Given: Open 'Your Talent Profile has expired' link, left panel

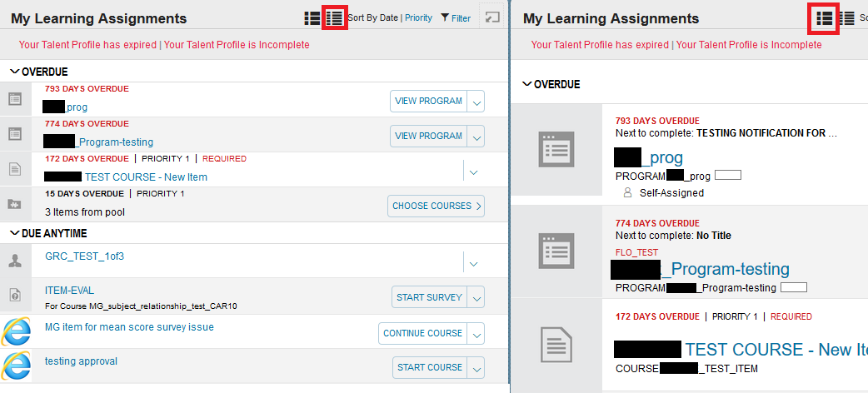Looking at the screenshot, I should pyautogui.click(x=87, y=45).
